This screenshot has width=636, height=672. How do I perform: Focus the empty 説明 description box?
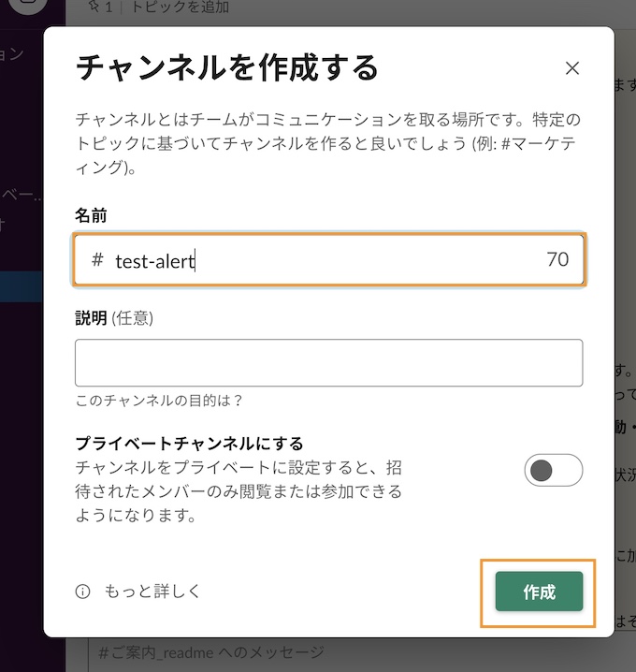pos(328,362)
